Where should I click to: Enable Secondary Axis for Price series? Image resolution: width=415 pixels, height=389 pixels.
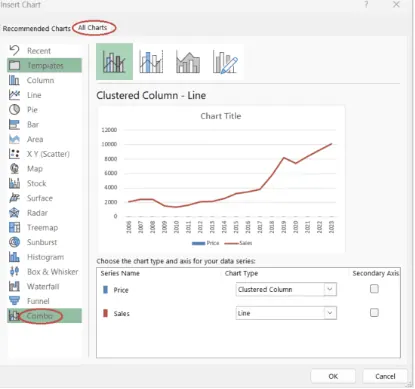coord(374,289)
